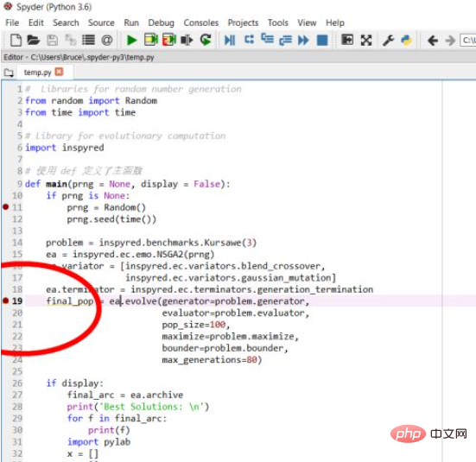The image size is (476, 462).
Task: Open the Debug menu
Action: click(x=161, y=22)
